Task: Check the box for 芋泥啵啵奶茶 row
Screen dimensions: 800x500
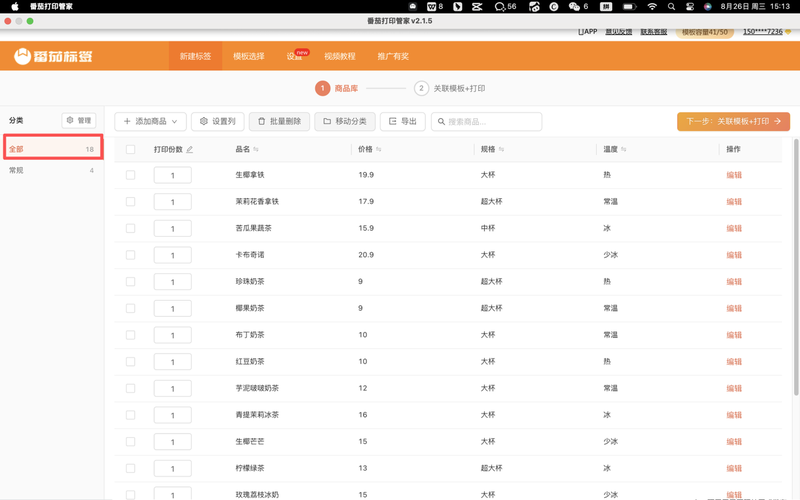Action: point(131,388)
